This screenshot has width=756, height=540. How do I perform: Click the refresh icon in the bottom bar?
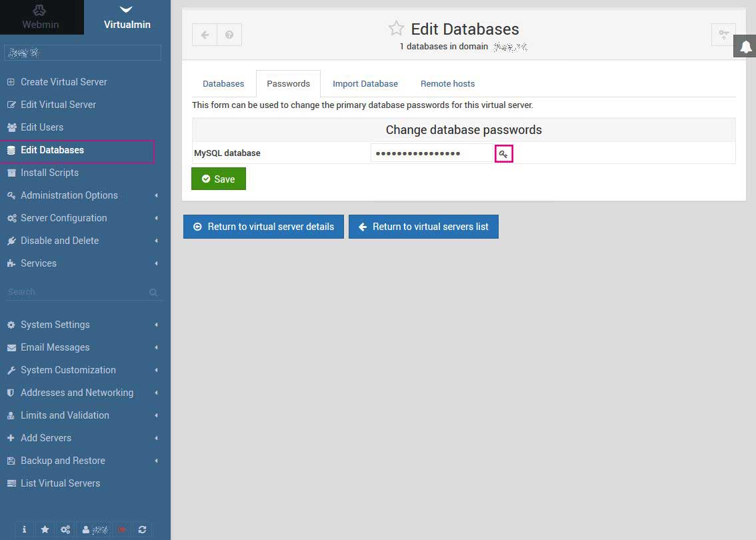click(142, 529)
